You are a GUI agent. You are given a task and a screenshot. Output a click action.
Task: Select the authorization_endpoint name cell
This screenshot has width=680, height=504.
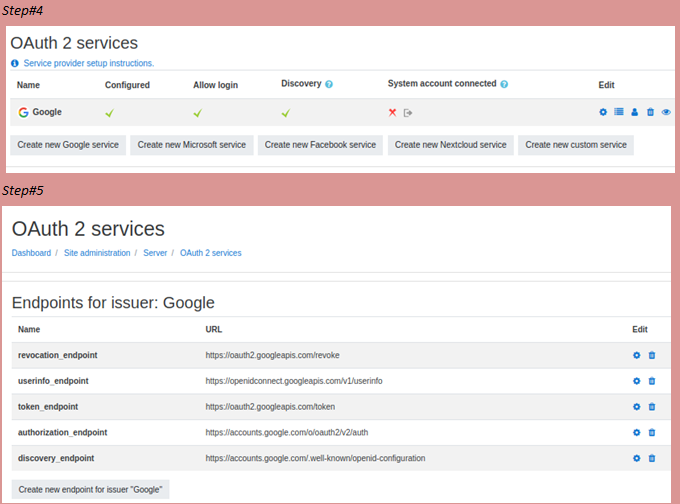tap(62, 432)
